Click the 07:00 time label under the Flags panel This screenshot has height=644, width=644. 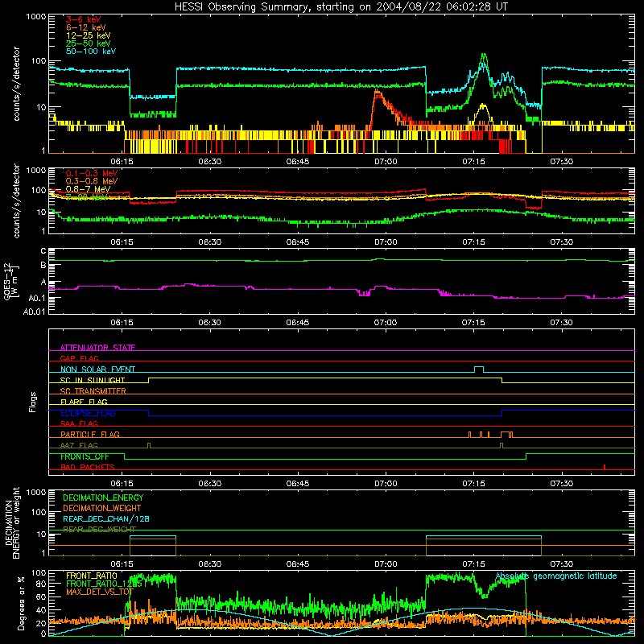pos(386,484)
